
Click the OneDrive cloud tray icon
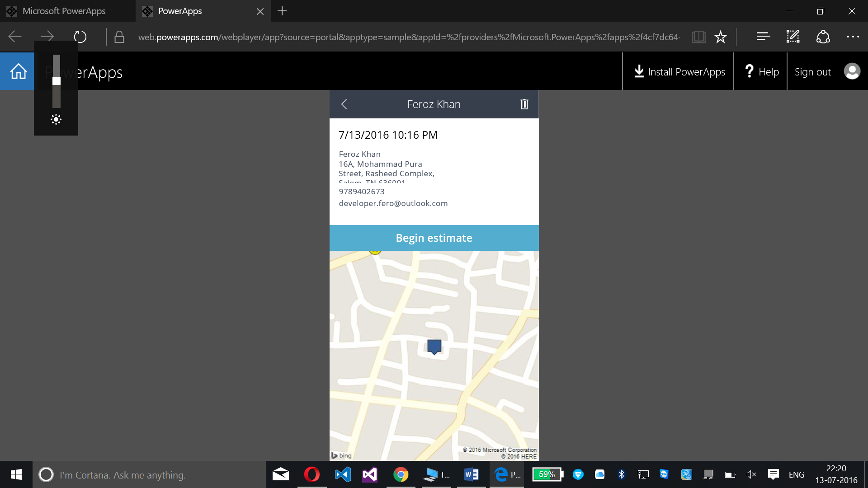coord(599,474)
